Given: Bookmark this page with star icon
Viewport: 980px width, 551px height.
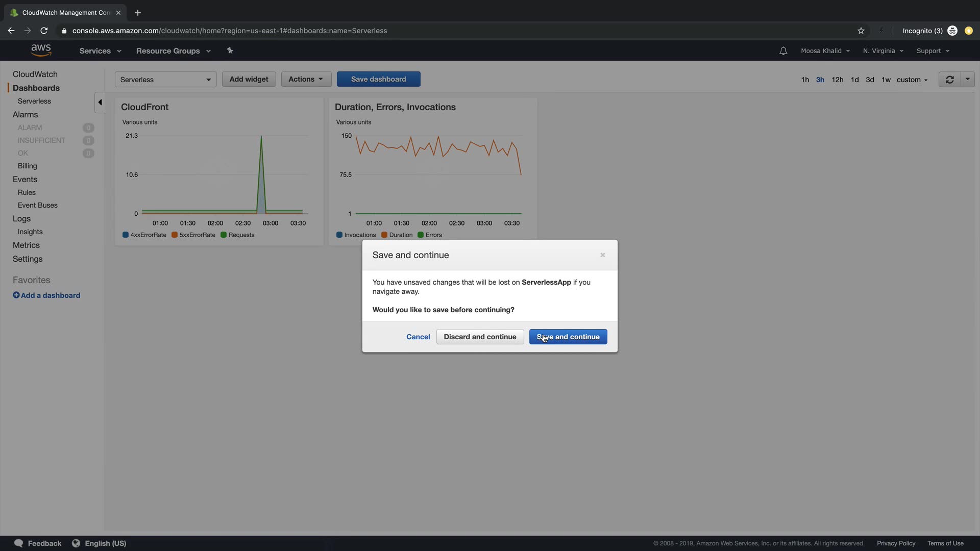Looking at the screenshot, I should tap(861, 31).
